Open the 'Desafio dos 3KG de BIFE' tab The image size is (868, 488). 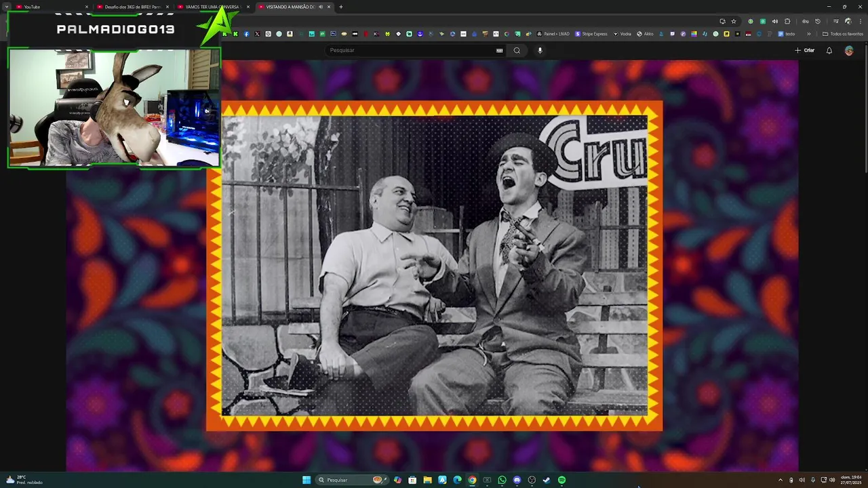[x=132, y=7]
